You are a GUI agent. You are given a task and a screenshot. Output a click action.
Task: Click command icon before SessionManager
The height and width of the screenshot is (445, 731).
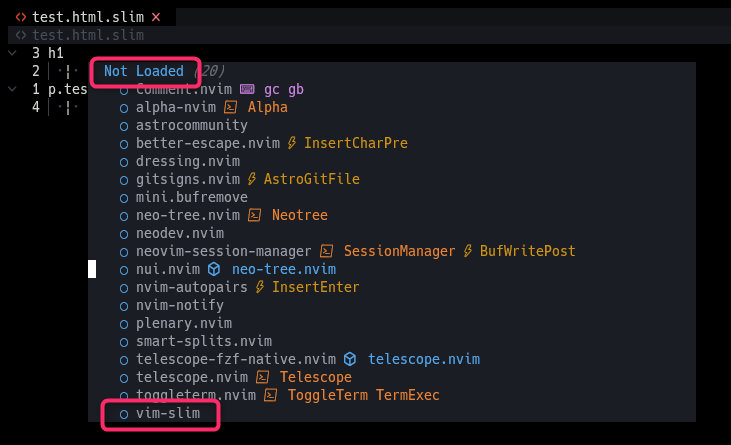tap(326, 251)
